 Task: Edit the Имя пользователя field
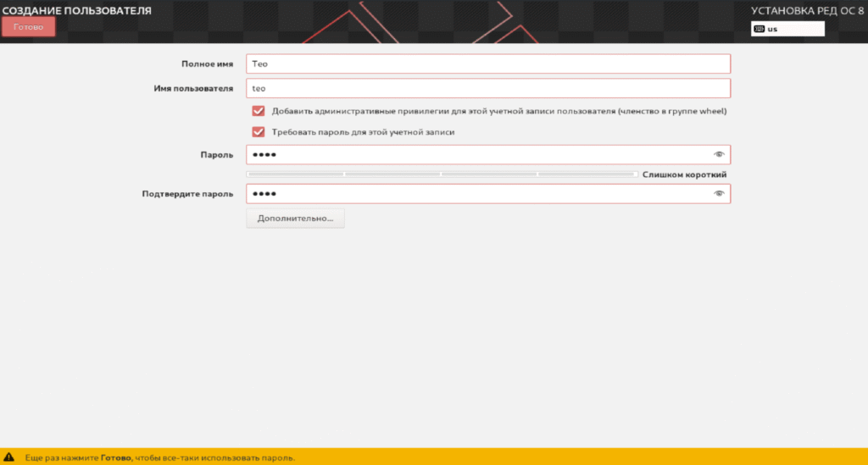487,88
